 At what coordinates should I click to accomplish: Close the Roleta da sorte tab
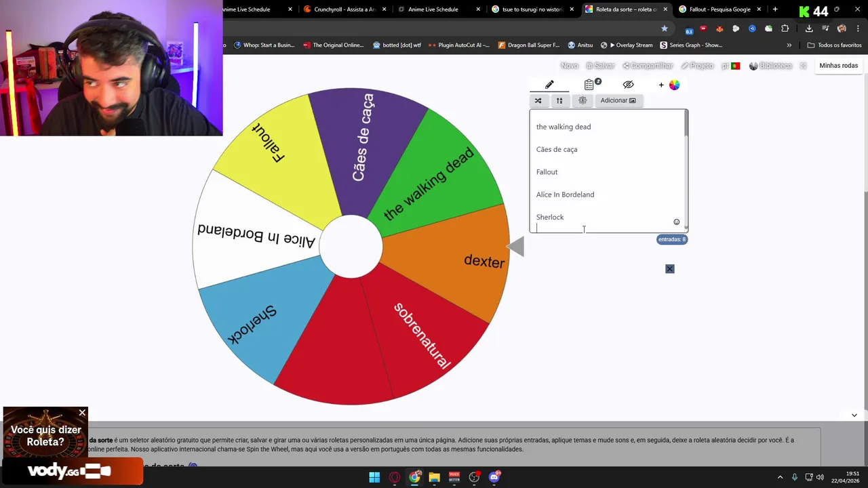click(x=665, y=9)
